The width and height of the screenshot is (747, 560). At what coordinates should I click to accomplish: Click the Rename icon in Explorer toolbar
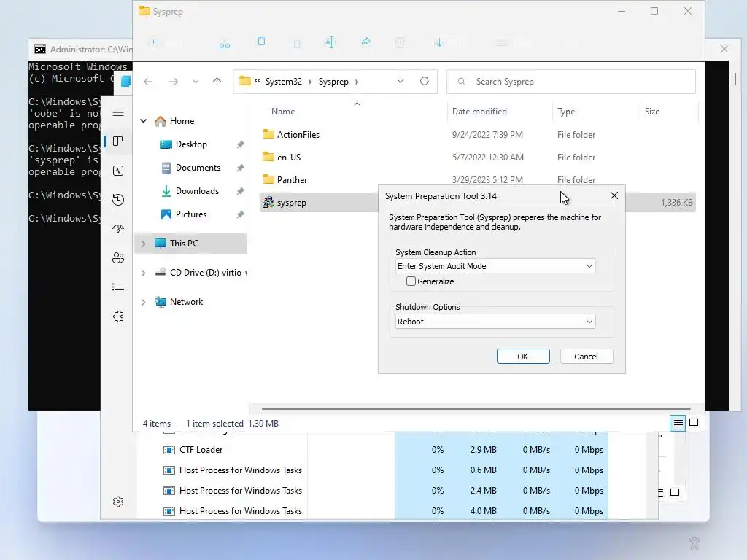point(329,42)
